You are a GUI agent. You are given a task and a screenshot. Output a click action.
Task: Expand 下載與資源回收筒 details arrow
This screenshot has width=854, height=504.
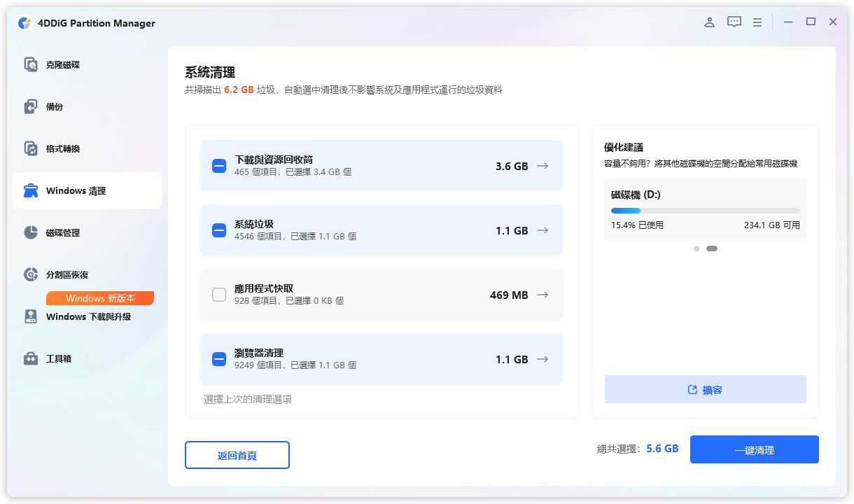(542, 166)
